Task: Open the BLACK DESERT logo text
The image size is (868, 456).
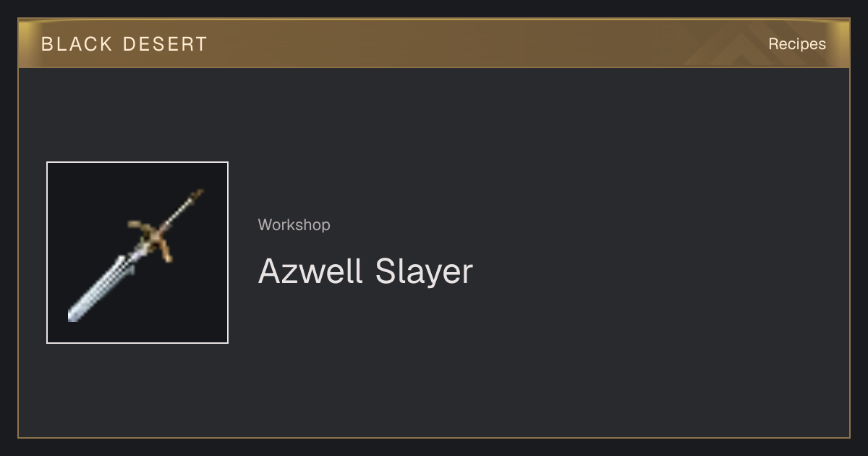Action: tap(124, 44)
